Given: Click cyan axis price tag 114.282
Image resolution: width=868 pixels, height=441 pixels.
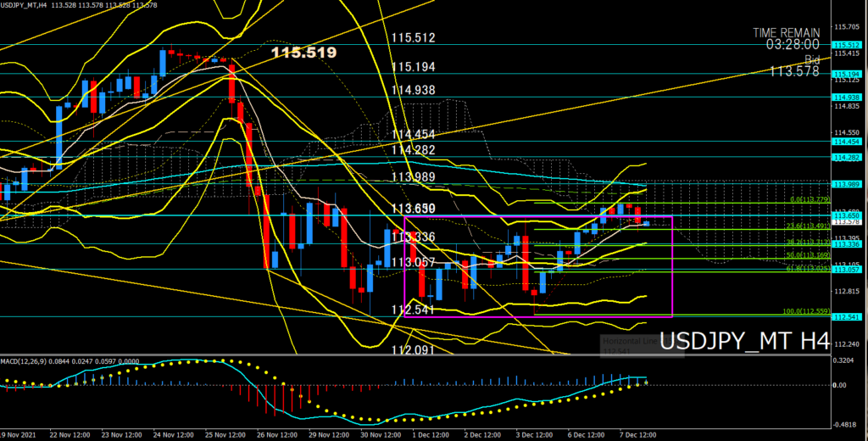Looking at the screenshot, I should pyautogui.click(x=847, y=158).
